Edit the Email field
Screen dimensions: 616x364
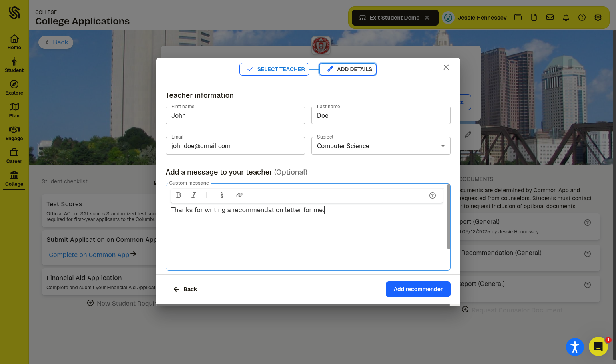coord(235,146)
